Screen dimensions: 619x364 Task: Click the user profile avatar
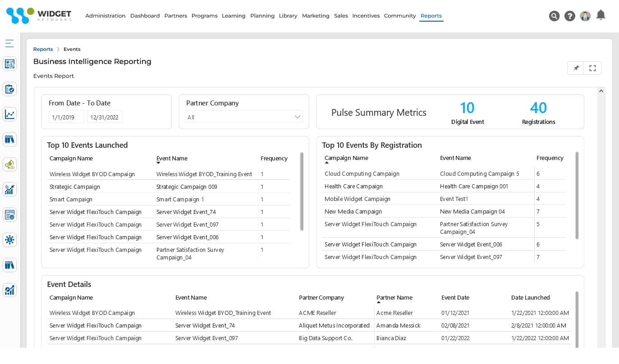(585, 16)
